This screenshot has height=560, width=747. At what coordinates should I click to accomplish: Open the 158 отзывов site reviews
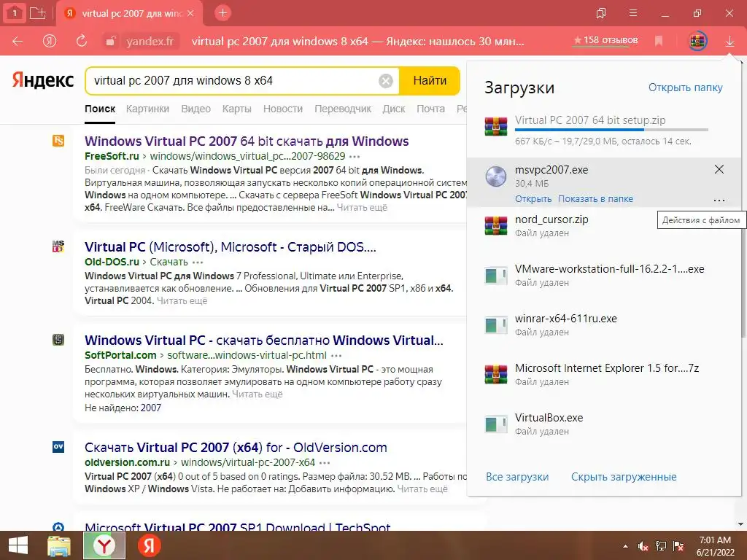pos(605,40)
